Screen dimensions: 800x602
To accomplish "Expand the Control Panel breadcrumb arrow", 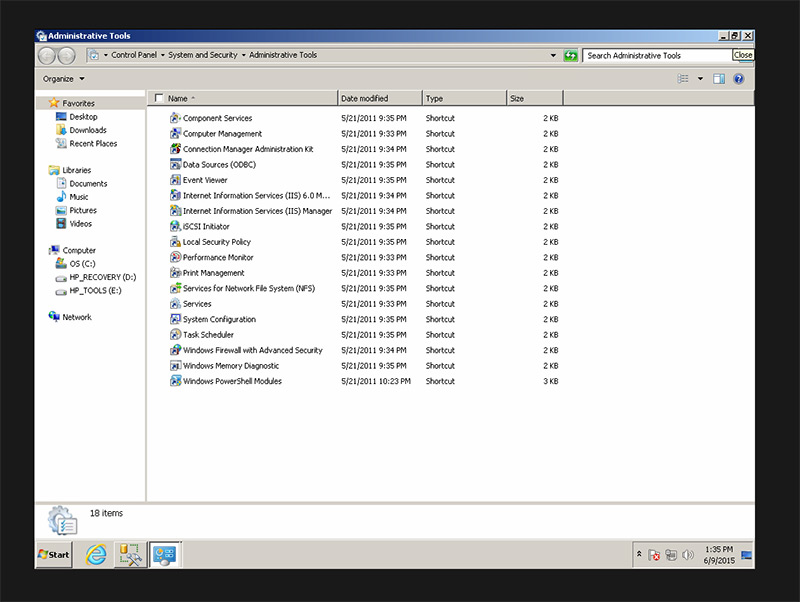I will click(163, 55).
